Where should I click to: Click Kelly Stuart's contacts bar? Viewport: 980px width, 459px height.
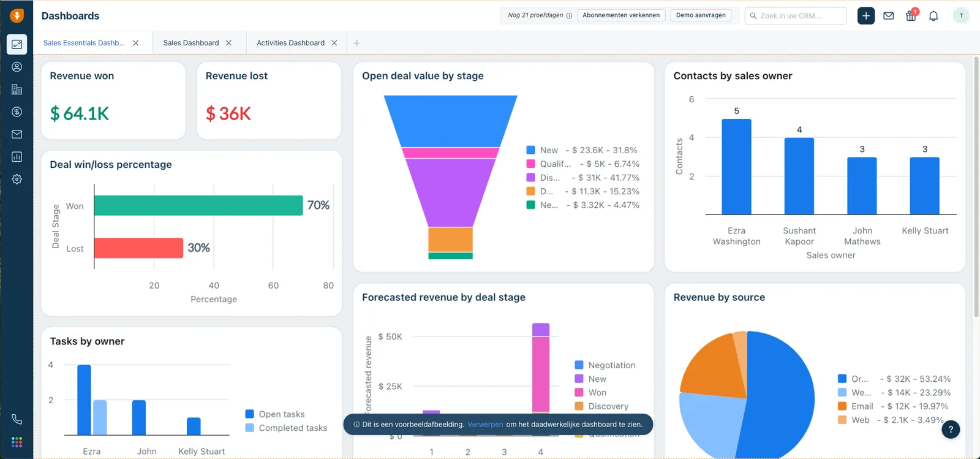point(925,186)
